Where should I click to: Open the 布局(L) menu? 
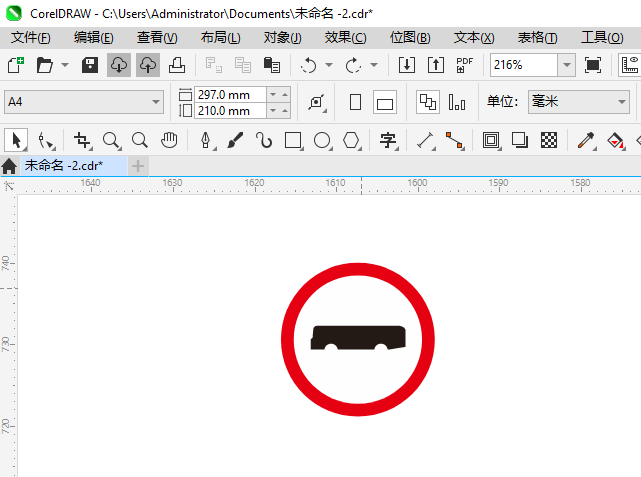[x=220, y=38]
